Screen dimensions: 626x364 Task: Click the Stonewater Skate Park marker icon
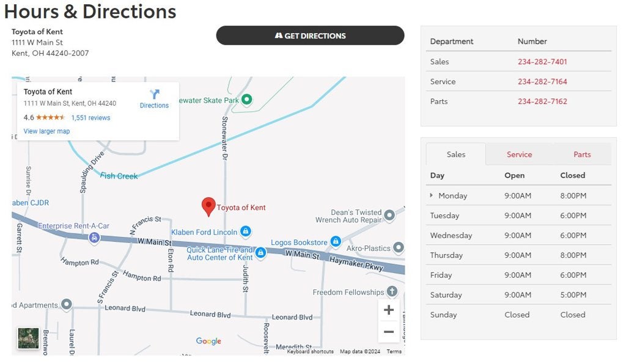click(247, 99)
